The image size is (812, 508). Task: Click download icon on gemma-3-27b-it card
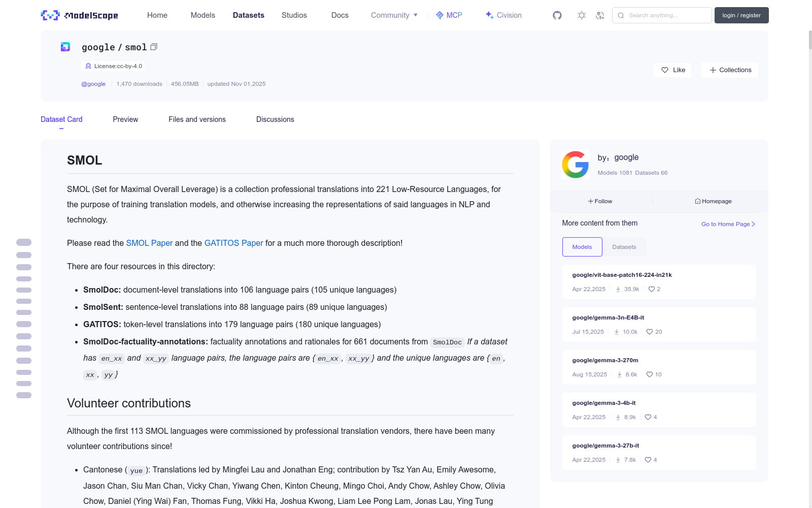tap(618, 460)
